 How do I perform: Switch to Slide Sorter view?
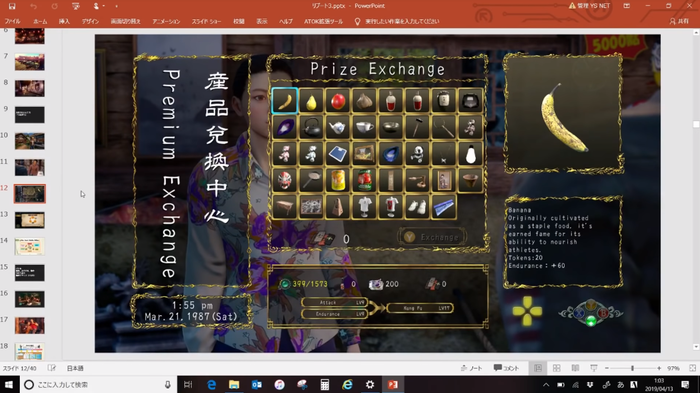point(557,368)
